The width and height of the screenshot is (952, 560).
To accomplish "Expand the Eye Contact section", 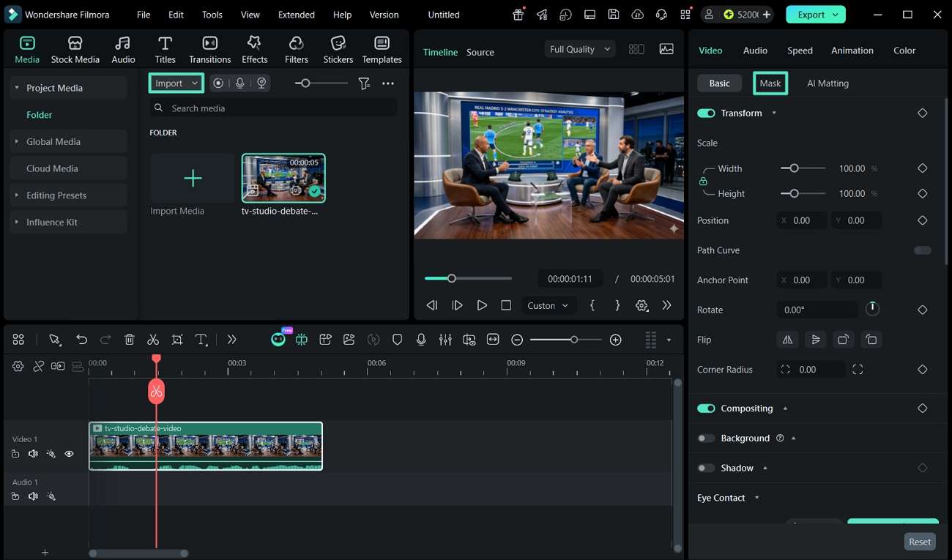I will pos(756,498).
